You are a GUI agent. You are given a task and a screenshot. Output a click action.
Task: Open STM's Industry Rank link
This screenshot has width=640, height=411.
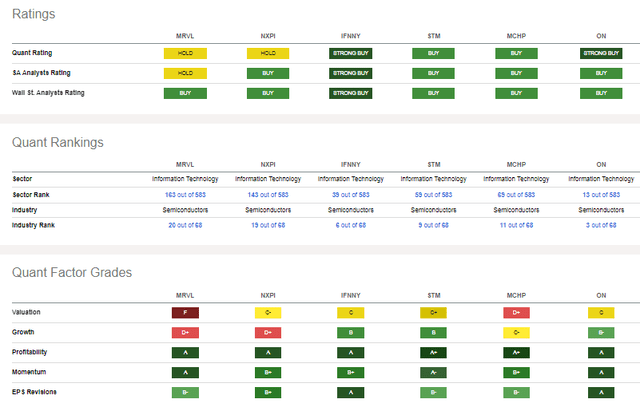(433, 225)
